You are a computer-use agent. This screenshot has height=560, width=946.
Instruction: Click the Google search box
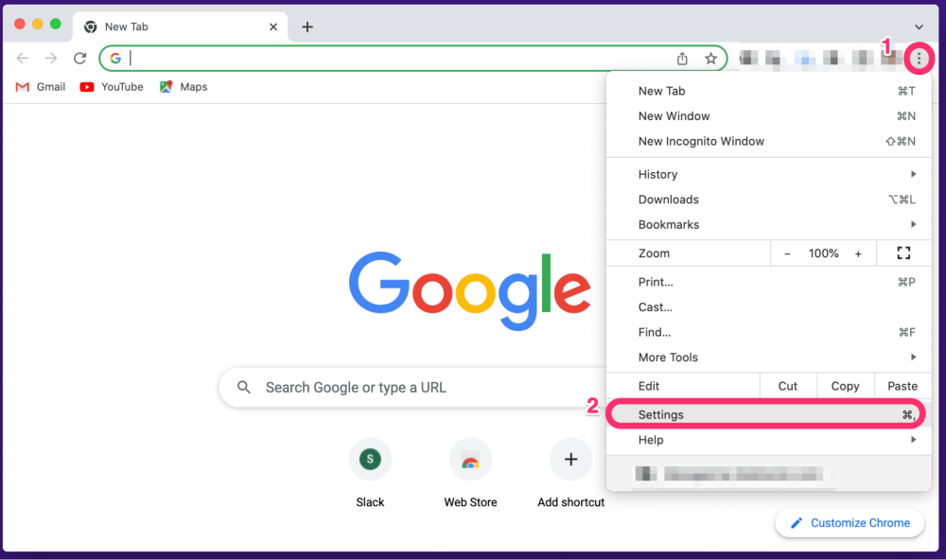click(x=413, y=388)
